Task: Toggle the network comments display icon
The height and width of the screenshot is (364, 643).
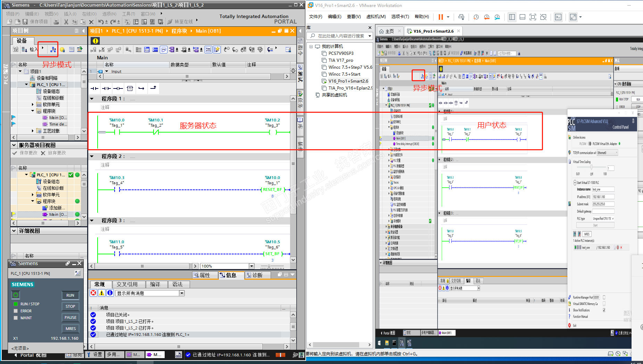Action: point(208,50)
